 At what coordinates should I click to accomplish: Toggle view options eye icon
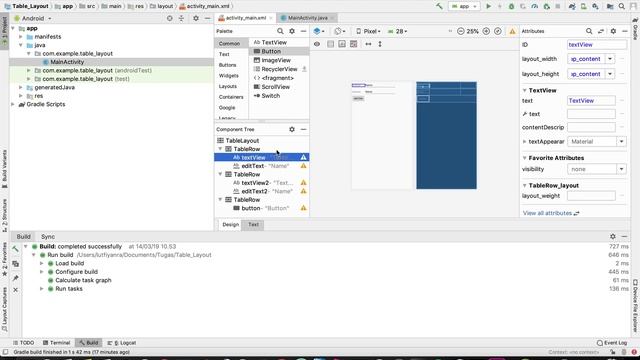coord(317,44)
